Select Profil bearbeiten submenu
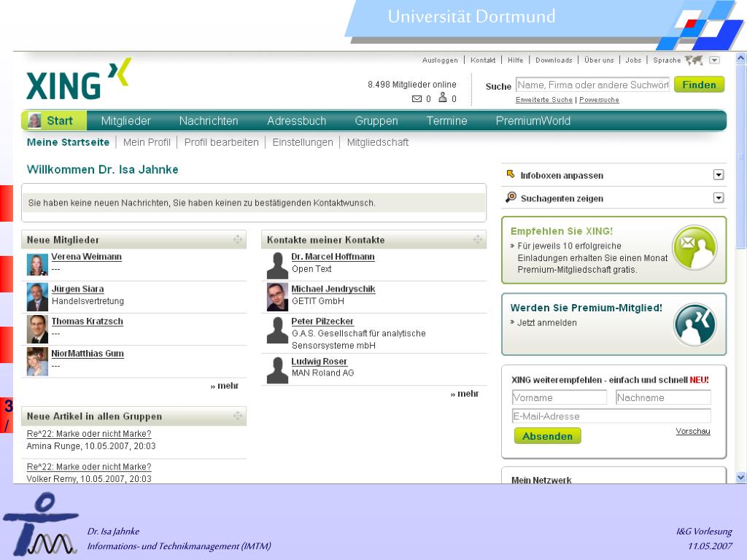The height and width of the screenshot is (560, 747). point(222,142)
